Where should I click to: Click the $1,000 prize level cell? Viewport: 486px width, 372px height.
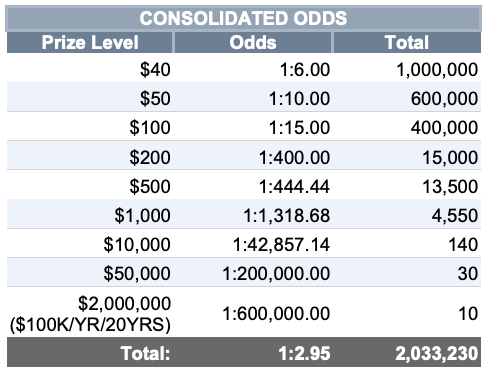[x=90, y=215]
